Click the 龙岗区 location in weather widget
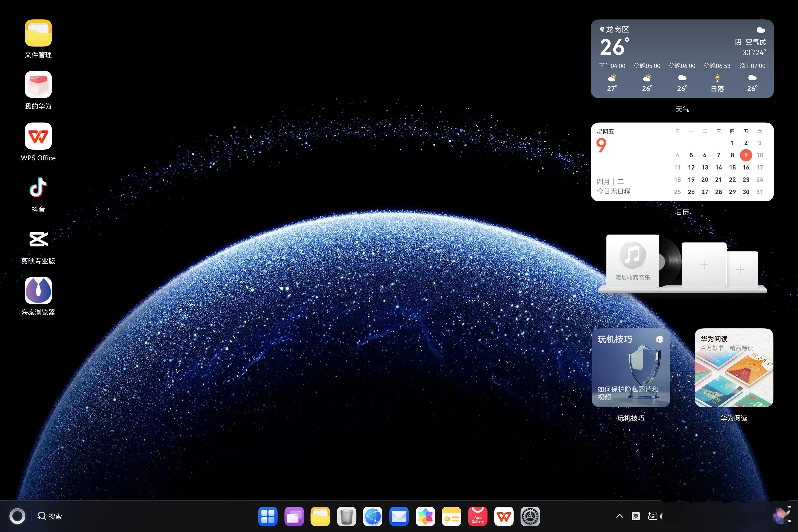The width and height of the screenshot is (798, 532). tap(614, 29)
